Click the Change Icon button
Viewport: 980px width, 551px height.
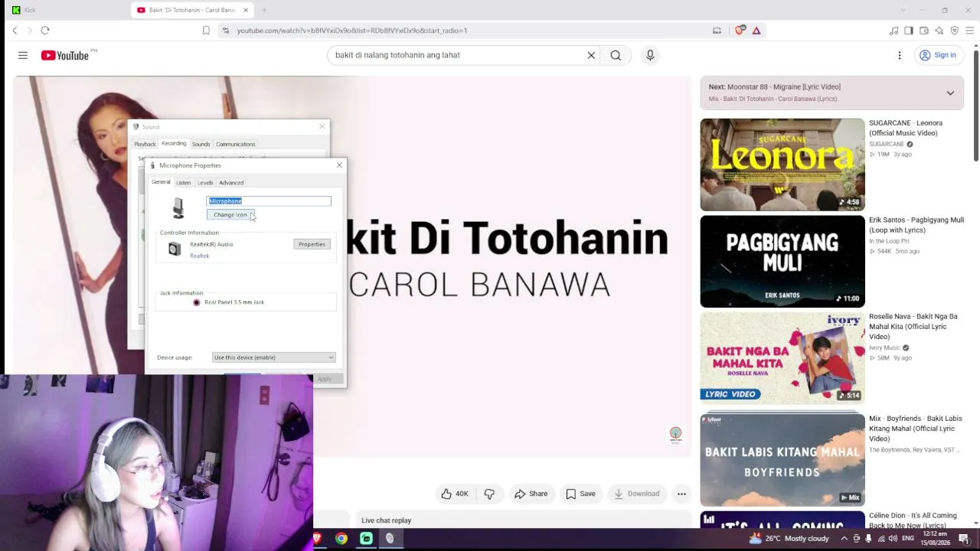point(230,215)
